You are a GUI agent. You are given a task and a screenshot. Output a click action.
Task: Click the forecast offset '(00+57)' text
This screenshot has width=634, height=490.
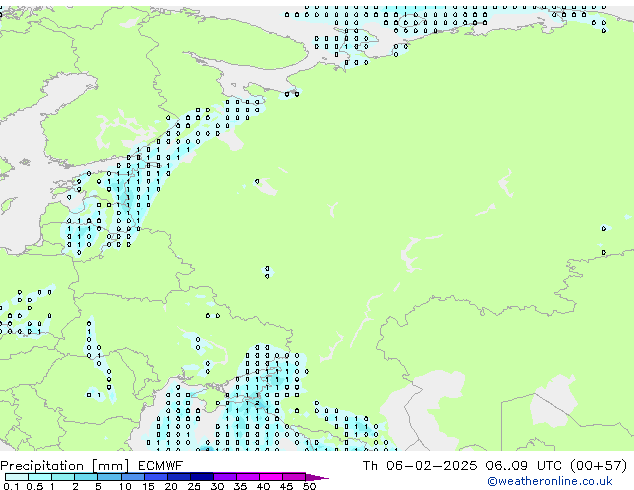coord(599,466)
